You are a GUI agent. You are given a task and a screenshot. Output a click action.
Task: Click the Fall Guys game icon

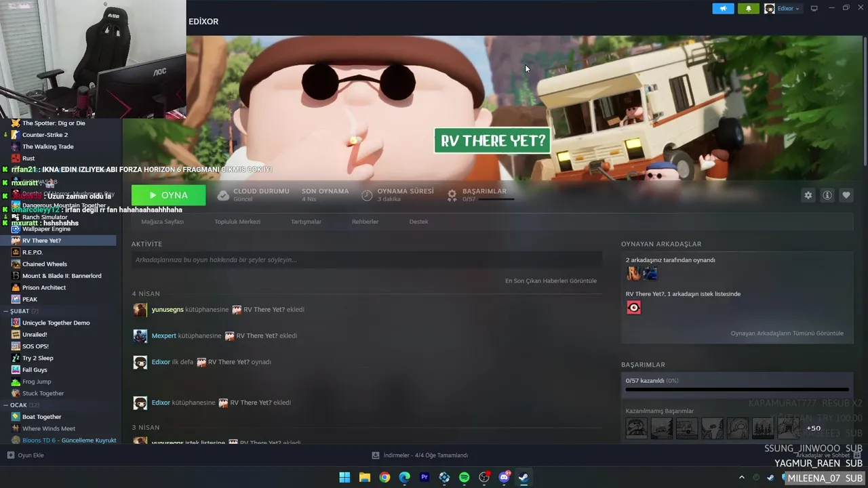tap(16, 370)
